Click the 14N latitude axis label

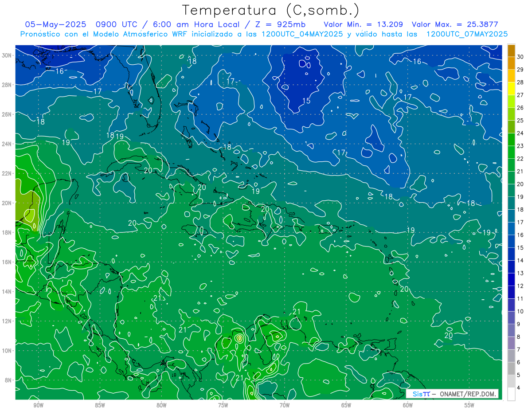pos(8,292)
